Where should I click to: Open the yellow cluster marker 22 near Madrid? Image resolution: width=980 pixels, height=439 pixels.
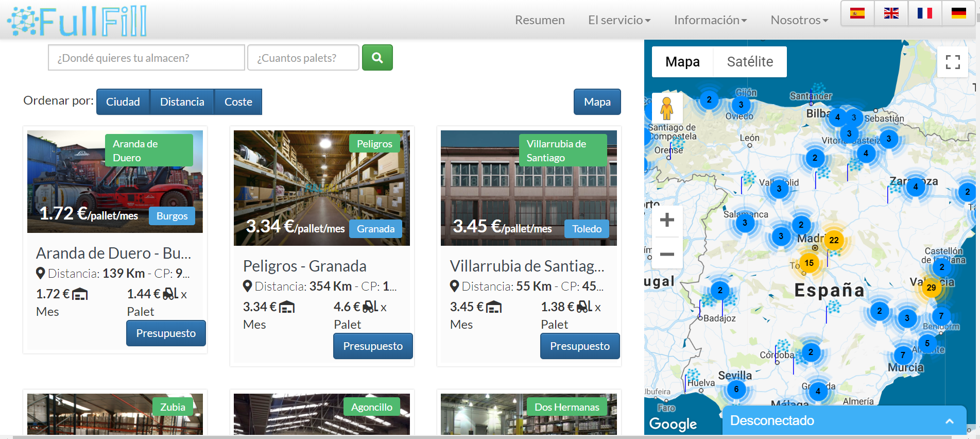coord(834,240)
